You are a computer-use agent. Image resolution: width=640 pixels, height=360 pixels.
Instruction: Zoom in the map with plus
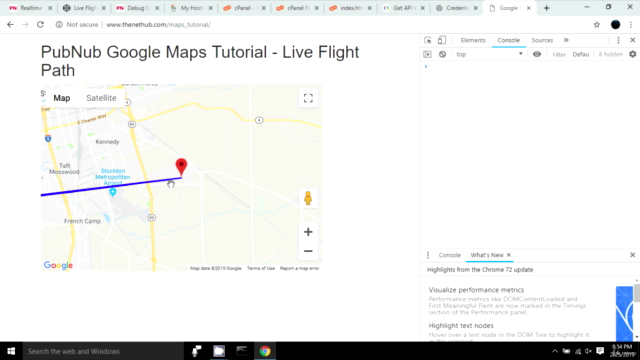click(x=308, y=232)
